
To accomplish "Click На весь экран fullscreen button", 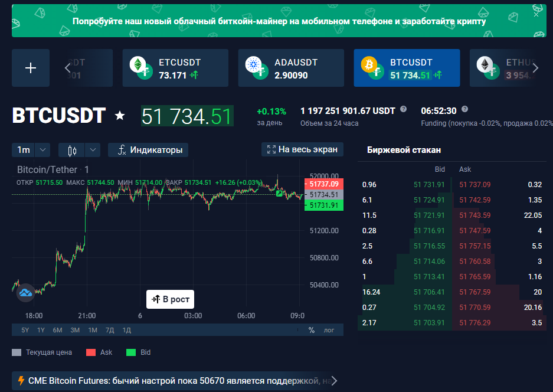I will click(302, 149).
